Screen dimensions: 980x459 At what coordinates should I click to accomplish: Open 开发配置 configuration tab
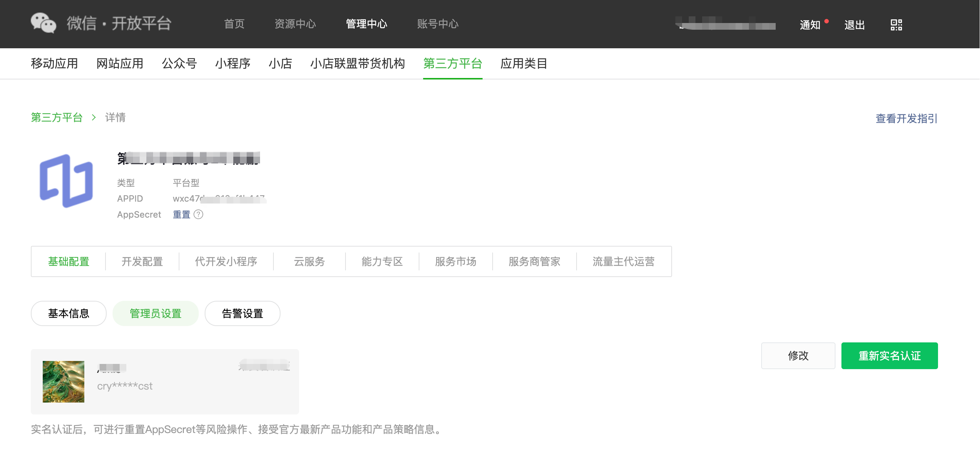142,261
